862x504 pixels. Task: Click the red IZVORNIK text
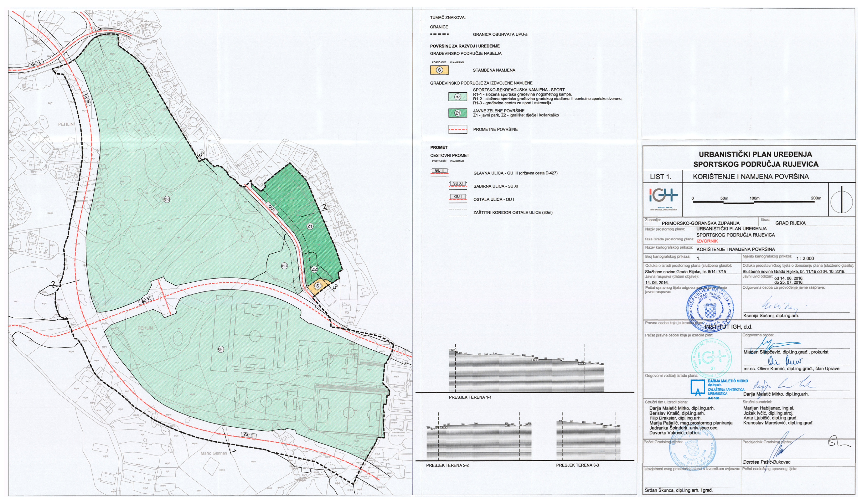coord(707,241)
